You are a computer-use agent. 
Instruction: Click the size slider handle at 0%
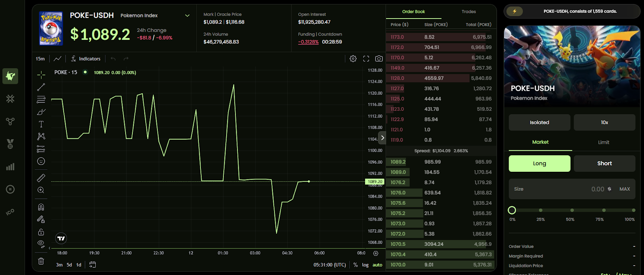512,210
